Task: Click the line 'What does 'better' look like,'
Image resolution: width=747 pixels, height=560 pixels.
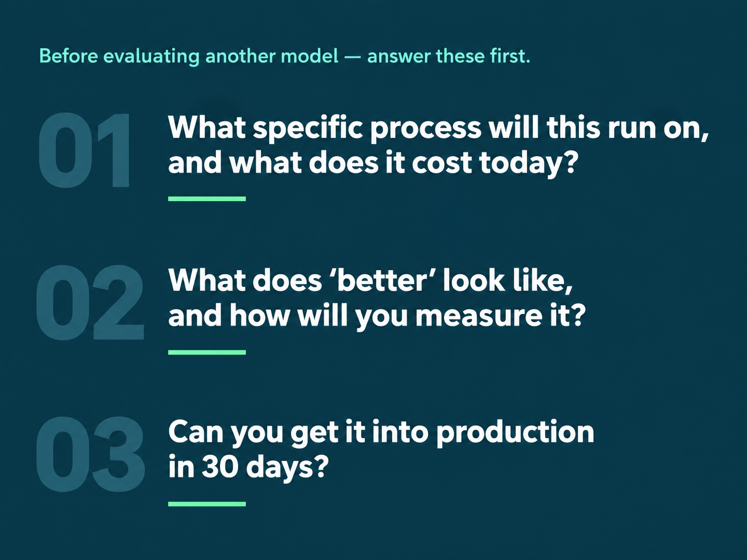Action: 370,281
